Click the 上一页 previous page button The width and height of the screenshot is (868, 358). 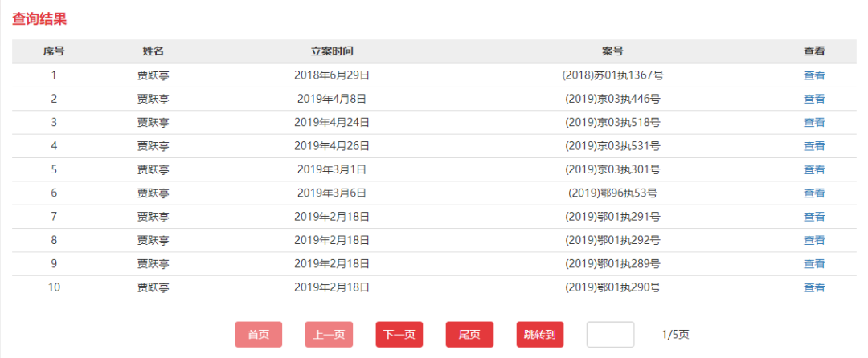(329, 335)
